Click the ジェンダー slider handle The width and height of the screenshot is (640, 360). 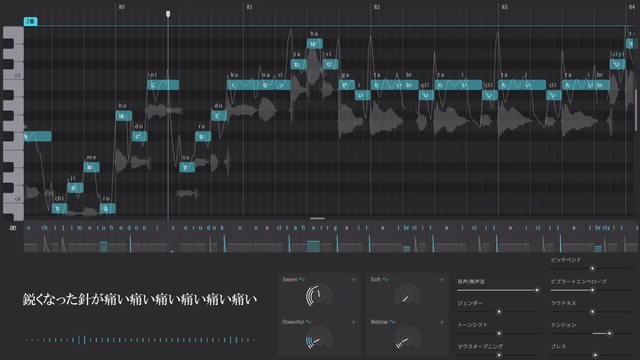499,312
